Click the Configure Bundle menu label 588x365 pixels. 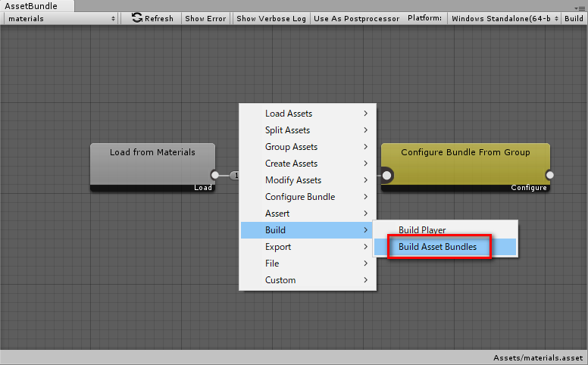300,197
